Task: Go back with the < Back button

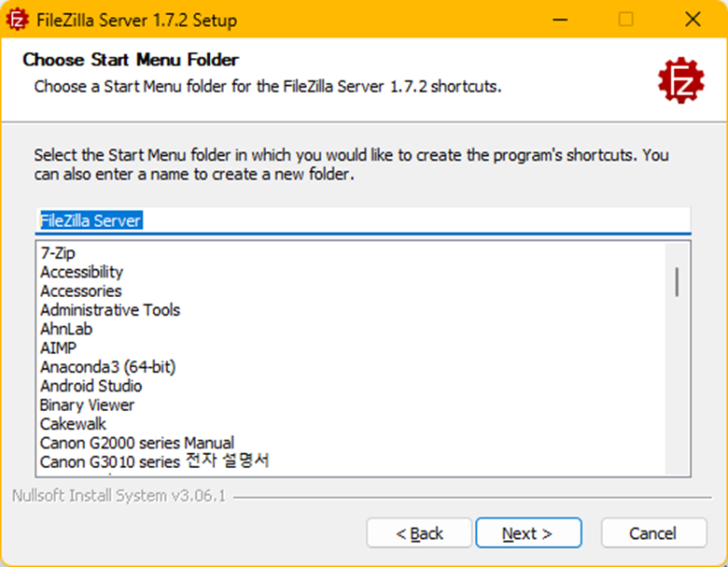Action: coord(419,533)
